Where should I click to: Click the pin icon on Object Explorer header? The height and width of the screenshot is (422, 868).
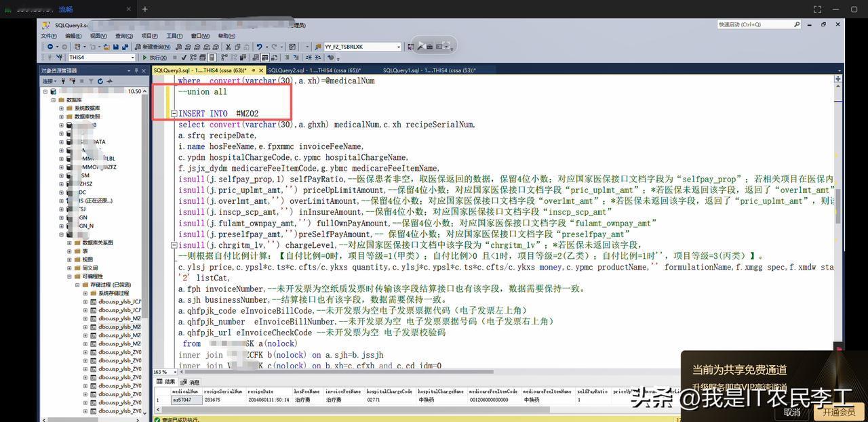pos(135,70)
